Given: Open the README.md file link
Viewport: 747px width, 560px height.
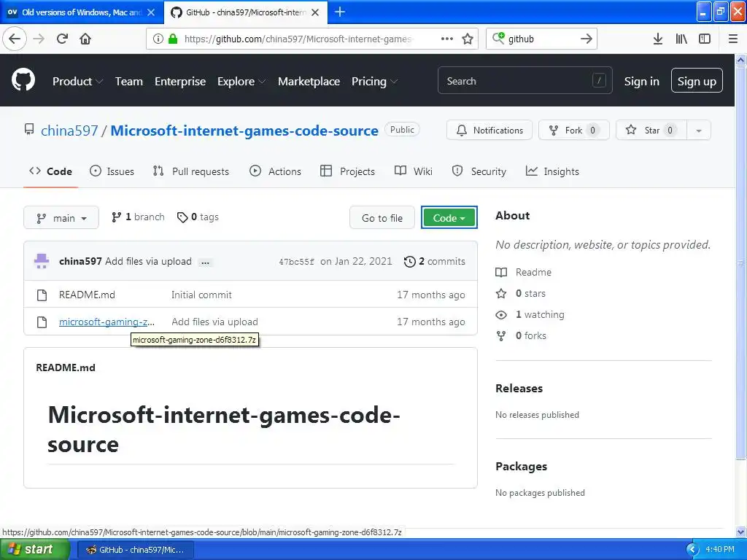Looking at the screenshot, I should tap(87, 295).
